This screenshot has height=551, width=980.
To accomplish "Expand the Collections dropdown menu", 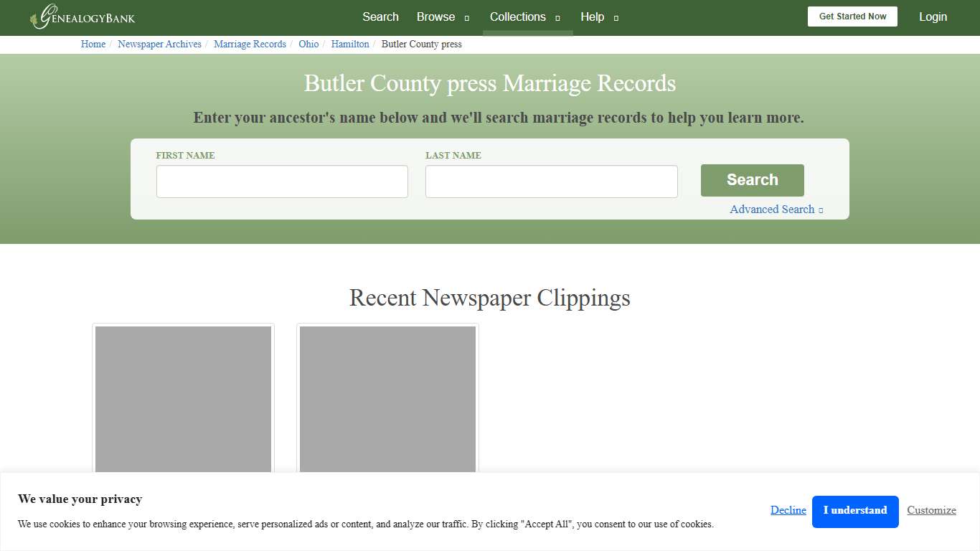I will 517,17.
